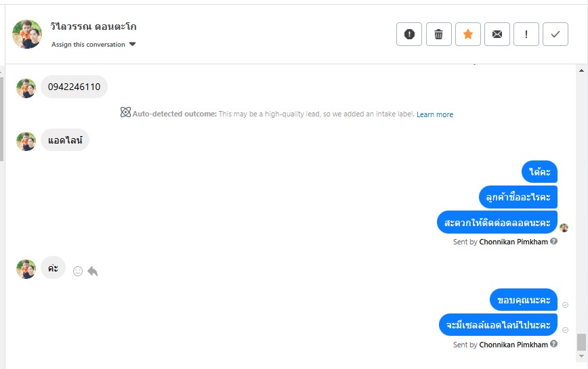This screenshot has height=369, width=588.
Task: Click the exclamation mark priority button
Action: point(526,35)
